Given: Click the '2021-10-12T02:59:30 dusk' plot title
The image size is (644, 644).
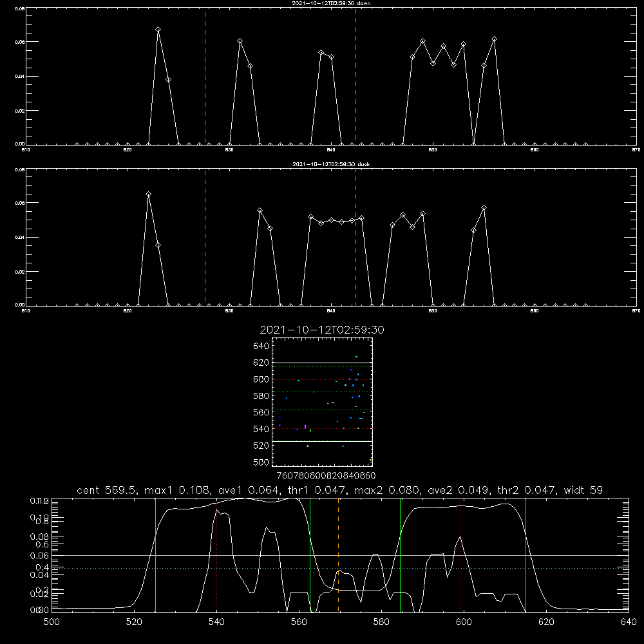Looking at the screenshot, I should tap(331, 164).
